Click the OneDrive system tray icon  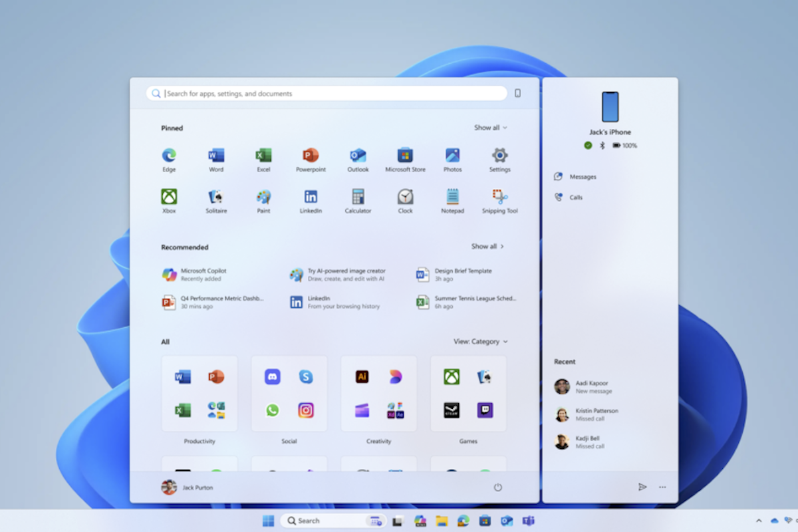774,521
